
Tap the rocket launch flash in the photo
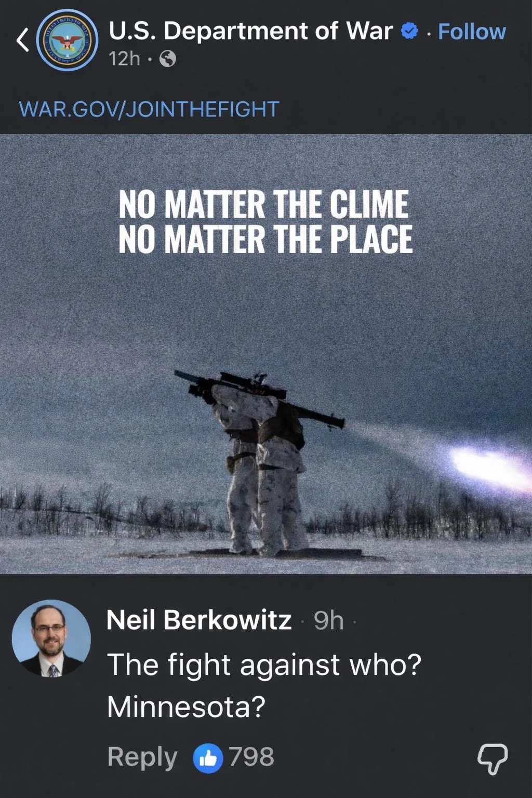click(488, 467)
